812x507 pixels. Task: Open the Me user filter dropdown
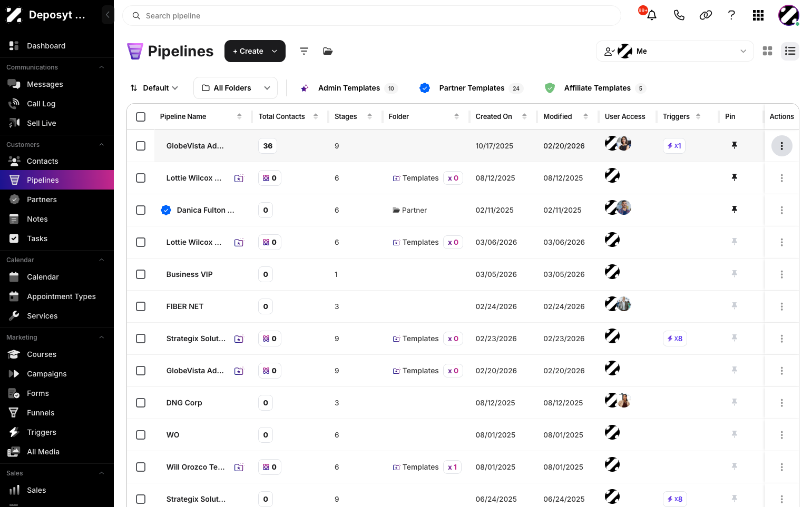(x=674, y=51)
